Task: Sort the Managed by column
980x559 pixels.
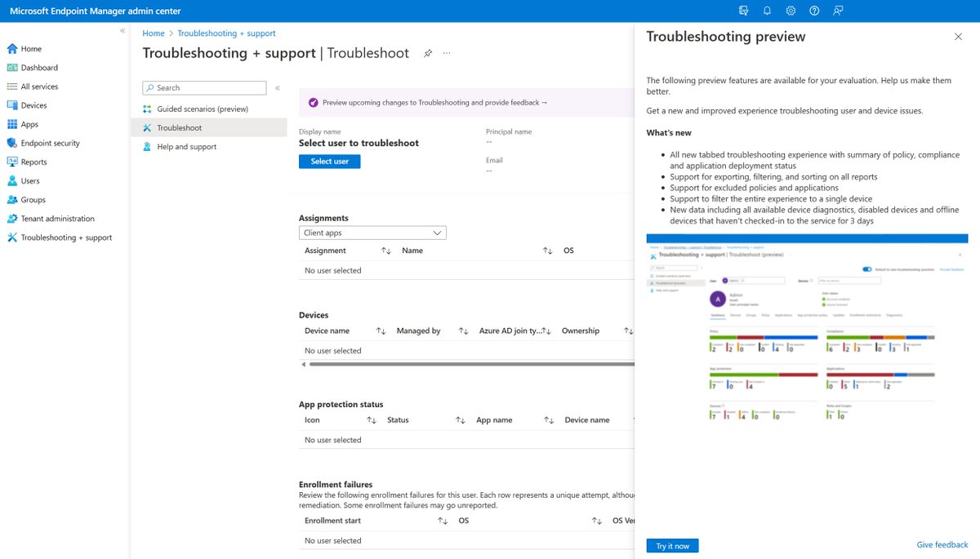Action: (x=463, y=331)
